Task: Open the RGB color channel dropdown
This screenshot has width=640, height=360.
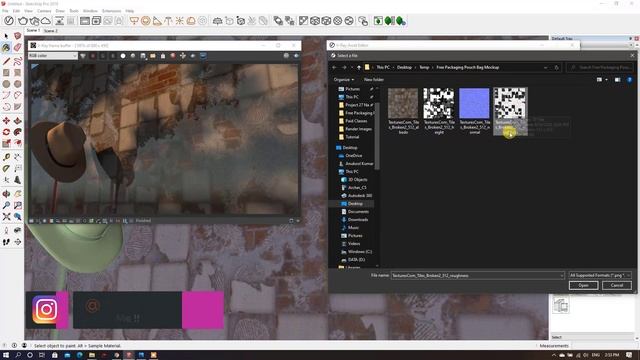Action: (53, 56)
